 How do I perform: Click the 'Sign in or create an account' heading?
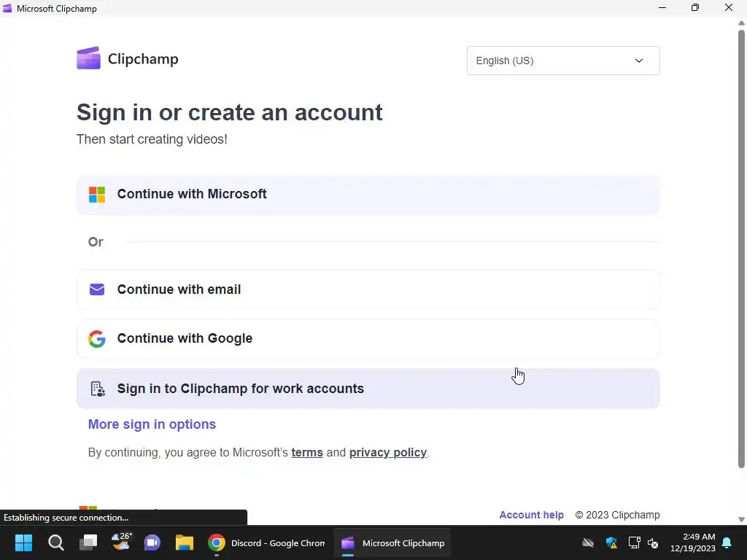pos(229,113)
